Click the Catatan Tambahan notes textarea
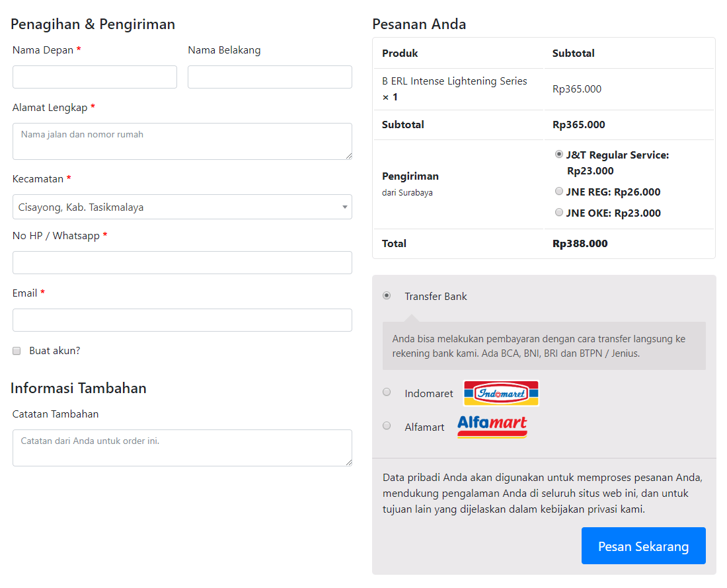This screenshot has width=727, height=588. 182,447
